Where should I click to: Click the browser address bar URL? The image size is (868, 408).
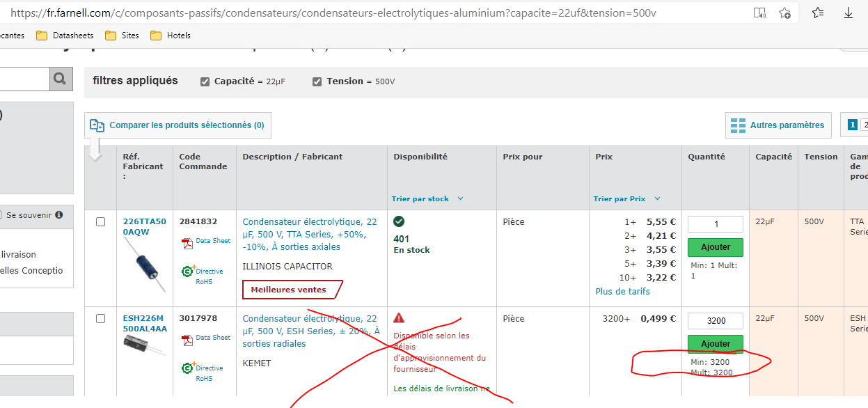(x=333, y=13)
